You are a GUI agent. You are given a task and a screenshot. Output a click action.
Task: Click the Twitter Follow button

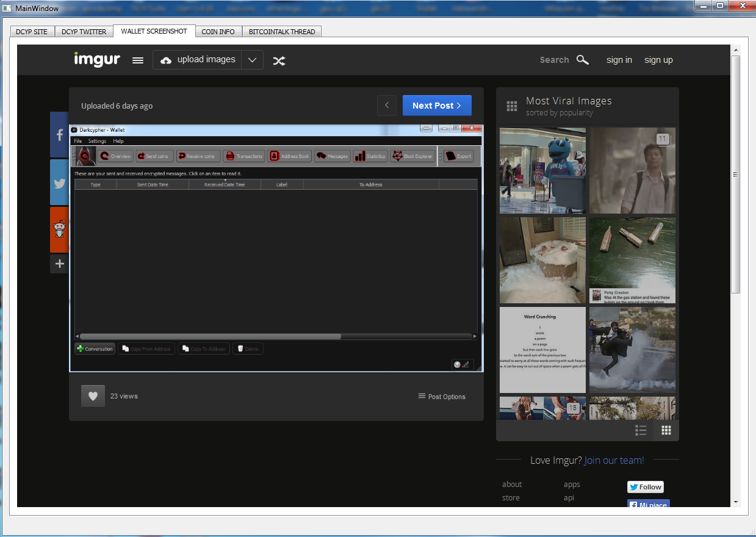[x=646, y=487]
